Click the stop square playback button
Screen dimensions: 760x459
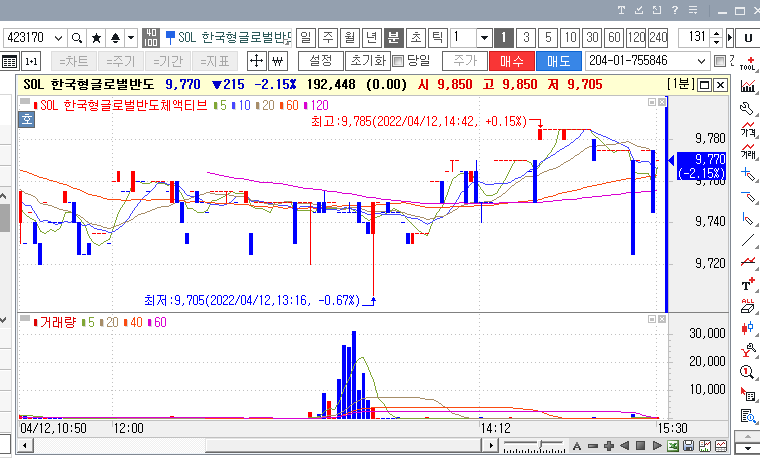coord(640,445)
